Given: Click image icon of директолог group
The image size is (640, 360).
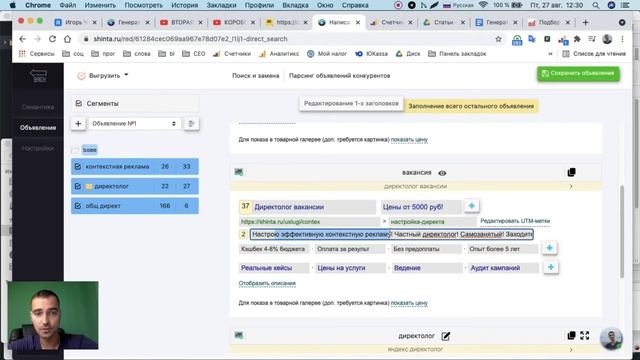Looking at the screenshot, I should [239, 336].
